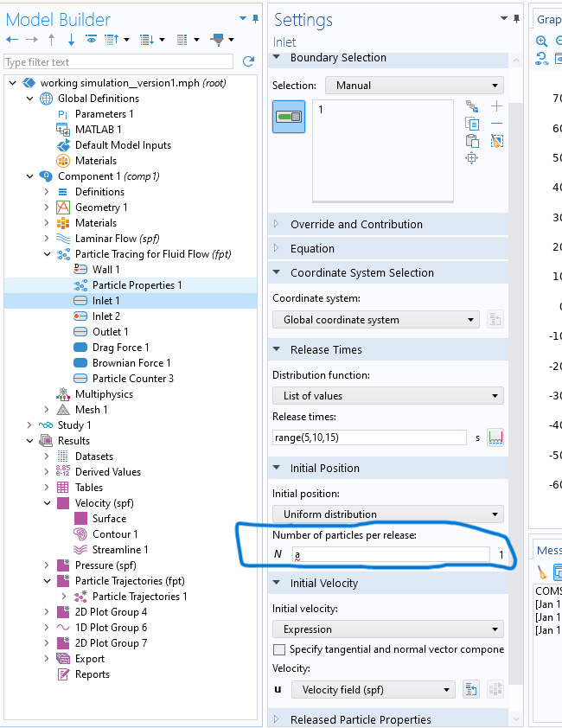Image resolution: width=562 pixels, height=728 pixels.
Task: Click the Copy Selection icon
Action: 472,124
